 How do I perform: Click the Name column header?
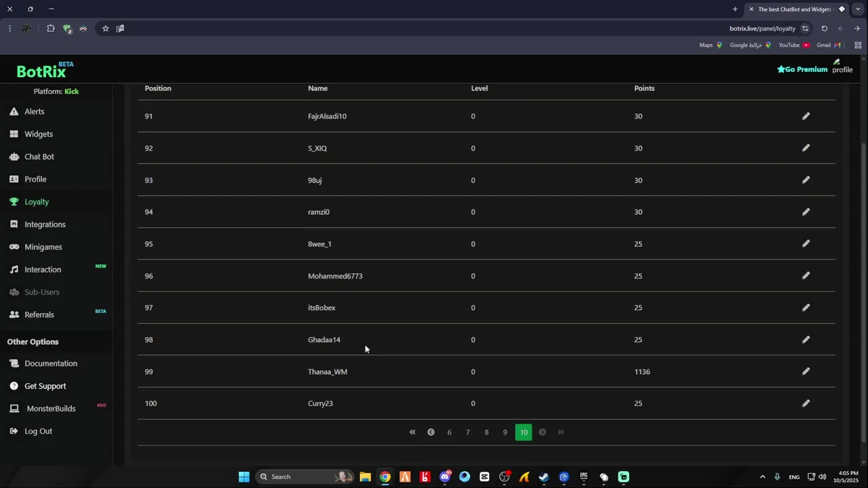[317, 88]
